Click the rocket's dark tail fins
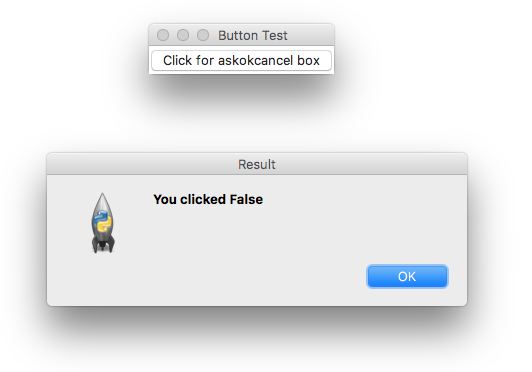The height and width of the screenshot is (372, 532). [x=103, y=245]
